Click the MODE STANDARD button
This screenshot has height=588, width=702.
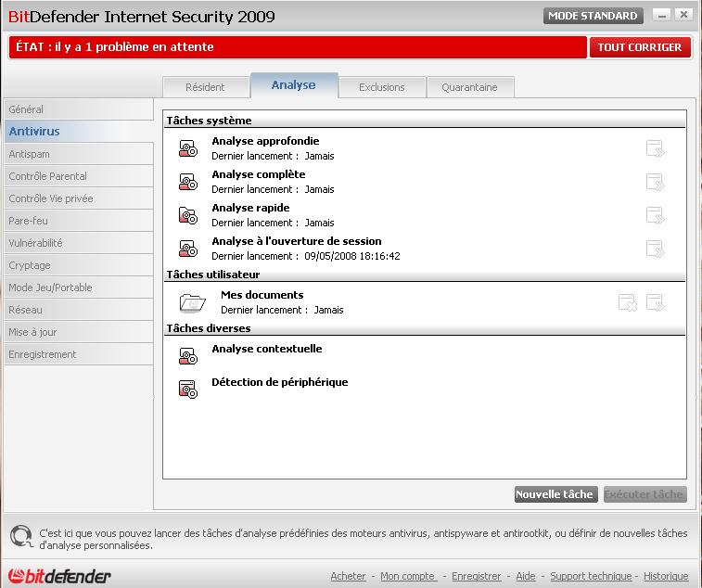click(593, 16)
